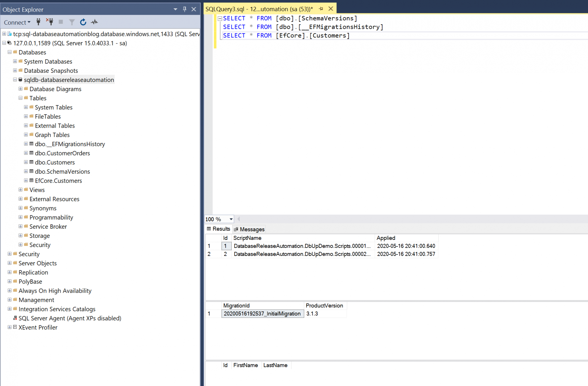Collapse the query code with the minus toggle
The width and height of the screenshot is (588, 386).
pos(220,18)
